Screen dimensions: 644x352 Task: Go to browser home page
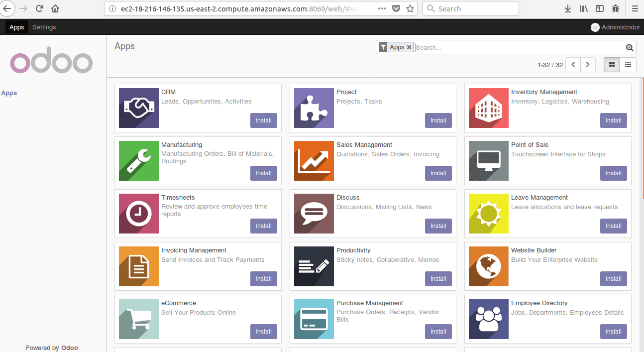55,8
